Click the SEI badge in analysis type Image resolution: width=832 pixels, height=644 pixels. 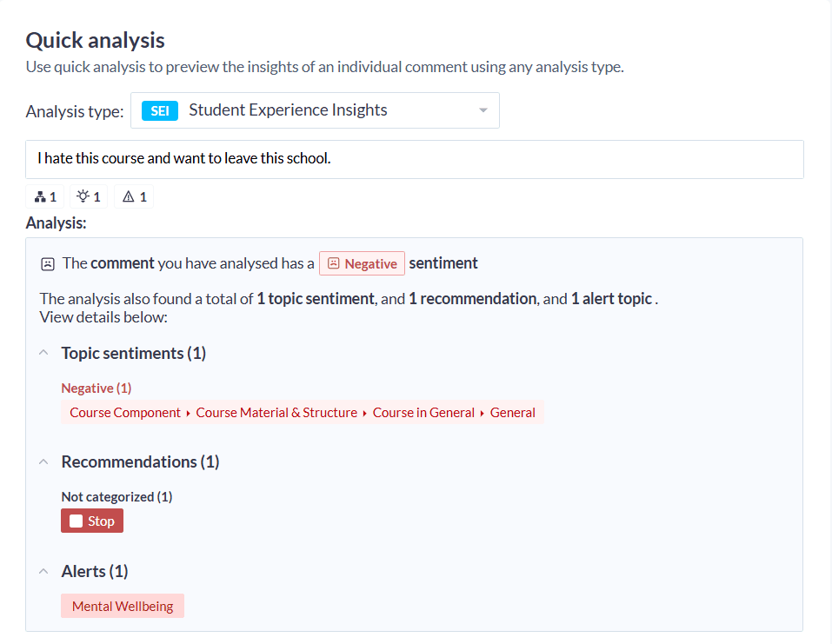click(158, 110)
